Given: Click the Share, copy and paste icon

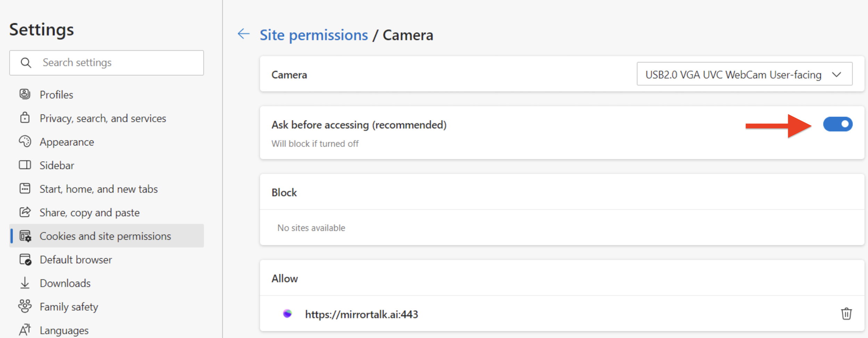Looking at the screenshot, I should [25, 212].
